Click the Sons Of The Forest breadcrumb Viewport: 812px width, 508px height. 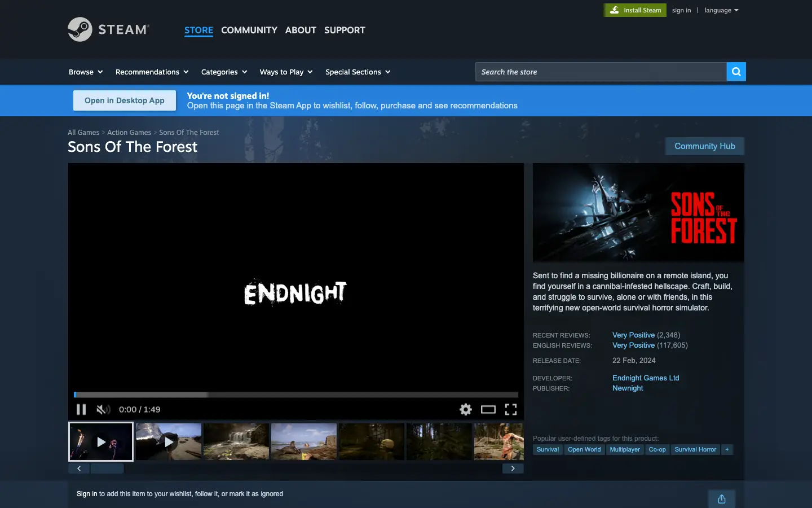pyautogui.click(x=189, y=133)
